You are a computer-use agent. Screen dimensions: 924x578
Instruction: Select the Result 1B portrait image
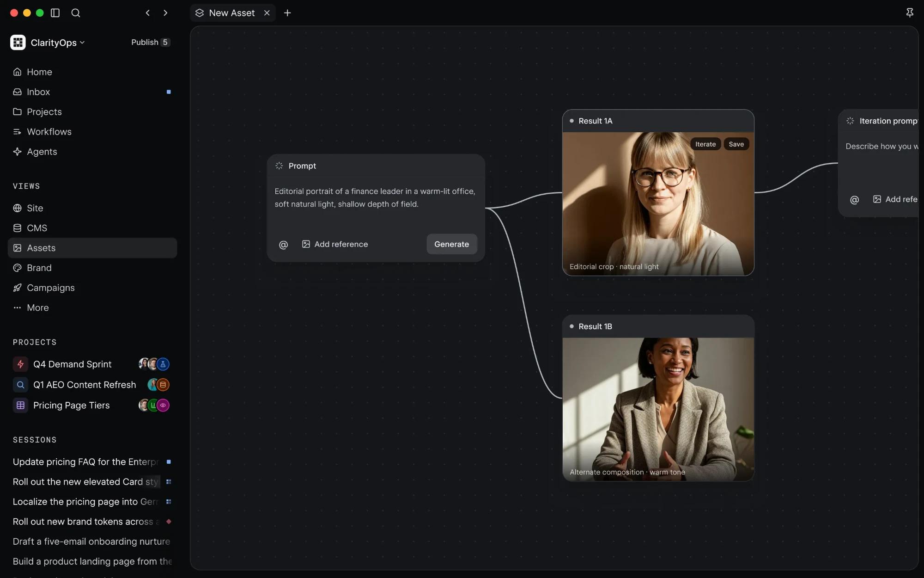[x=658, y=409]
